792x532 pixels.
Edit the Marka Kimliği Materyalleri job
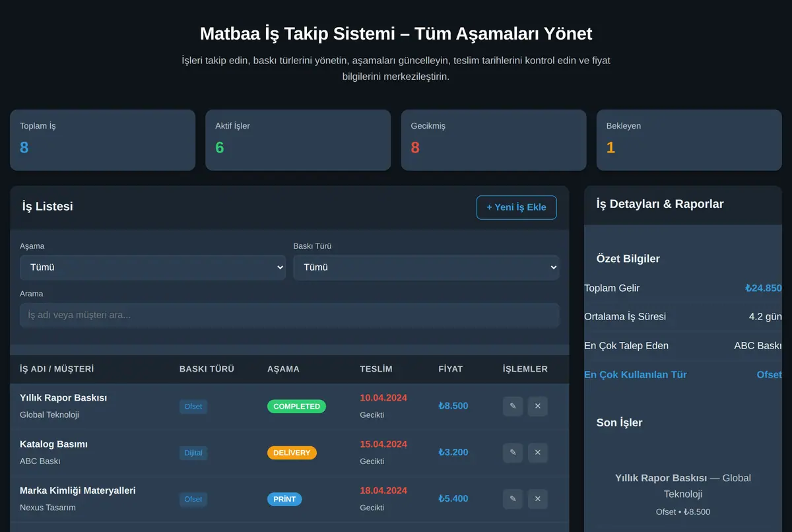pos(513,498)
